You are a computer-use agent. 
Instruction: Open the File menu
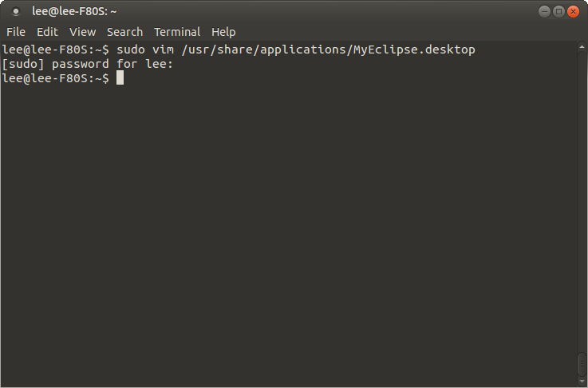(16, 32)
